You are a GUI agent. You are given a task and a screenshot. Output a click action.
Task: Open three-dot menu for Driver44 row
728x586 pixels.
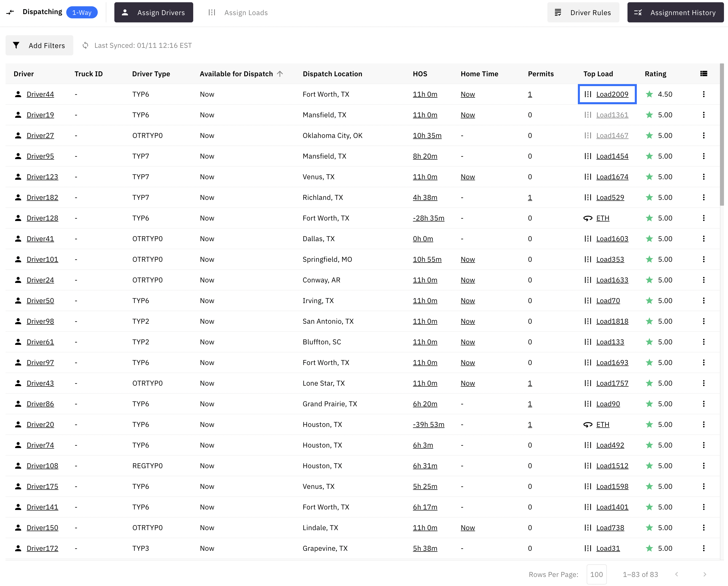(x=704, y=94)
